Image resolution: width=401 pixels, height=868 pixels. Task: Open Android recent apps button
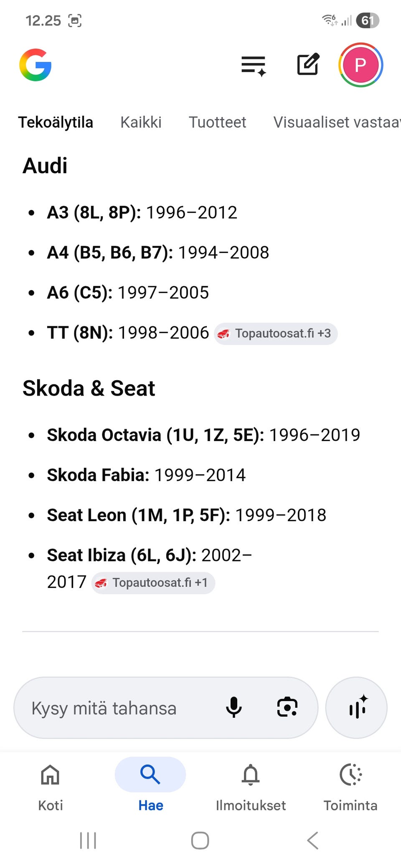click(x=88, y=840)
